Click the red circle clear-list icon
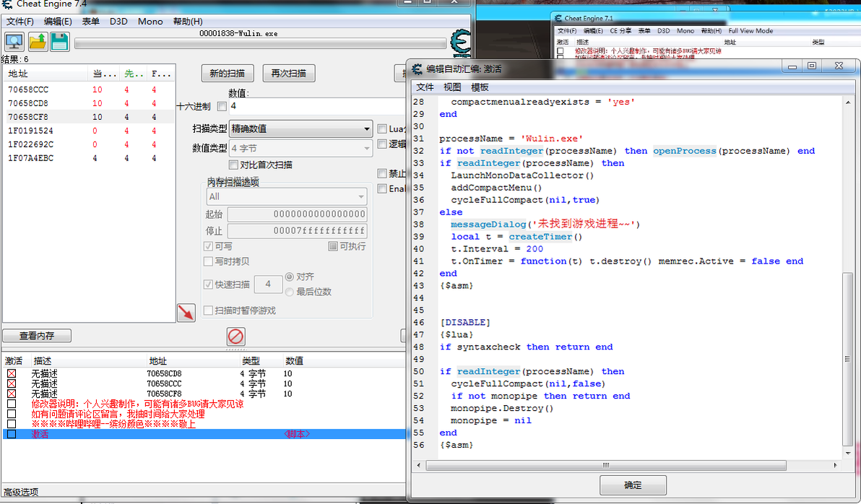 [235, 336]
